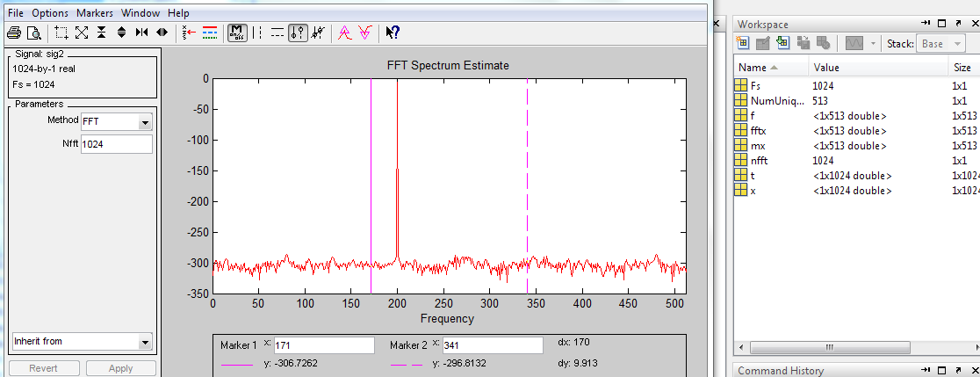
Task: Open the Help menu
Action: [x=178, y=12]
